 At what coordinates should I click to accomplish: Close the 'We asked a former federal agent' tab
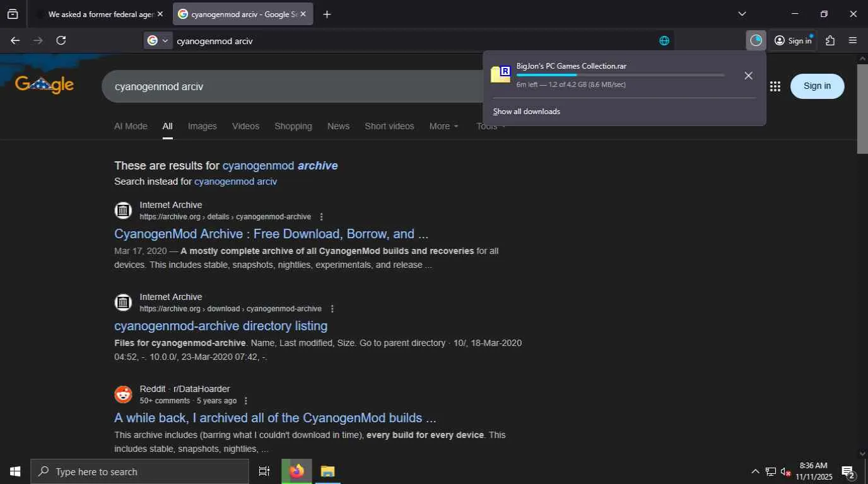click(x=160, y=14)
